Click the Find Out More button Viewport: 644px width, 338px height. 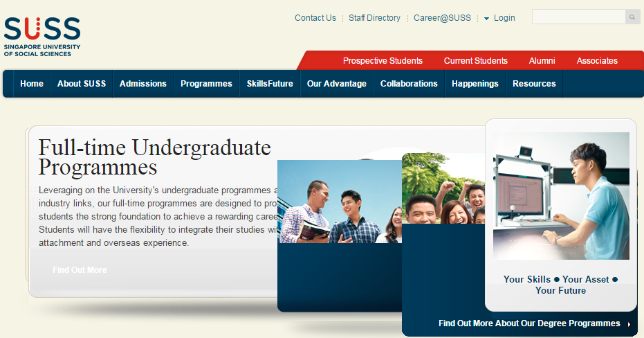point(80,270)
